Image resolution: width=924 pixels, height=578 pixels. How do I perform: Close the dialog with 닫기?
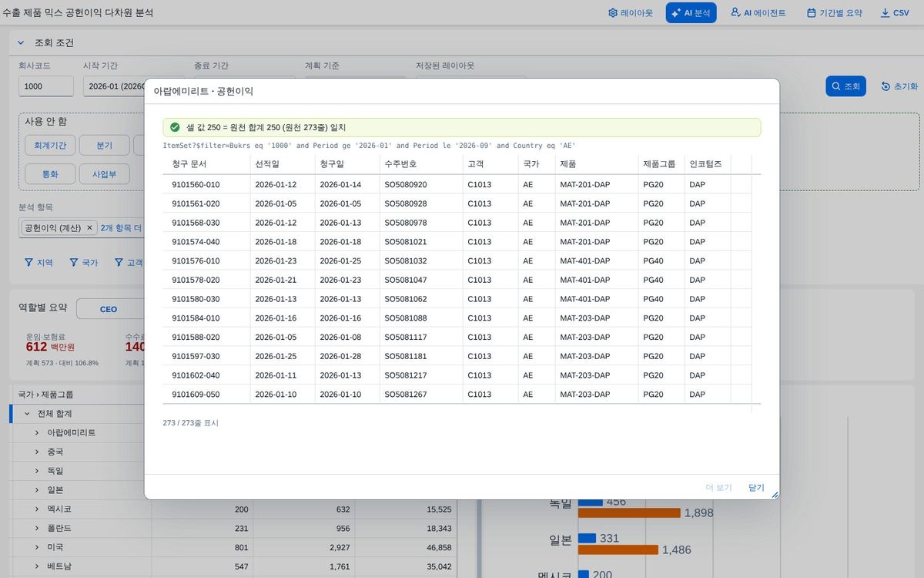click(756, 488)
